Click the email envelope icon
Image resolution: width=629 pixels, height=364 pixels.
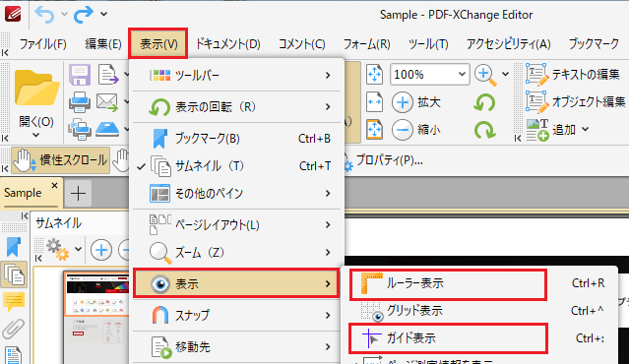pyautogui.click(x=107, y=102)
